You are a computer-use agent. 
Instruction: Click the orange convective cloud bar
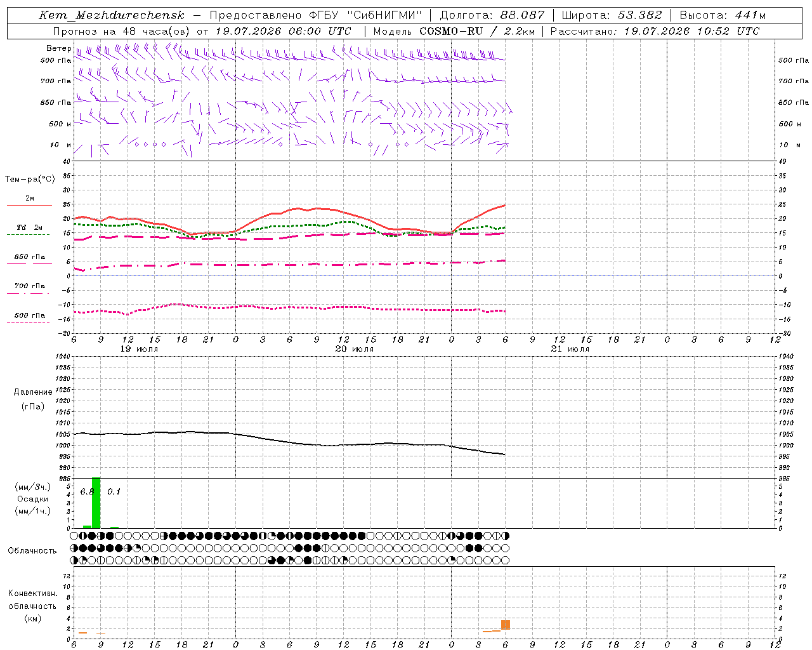coord(506,625)
